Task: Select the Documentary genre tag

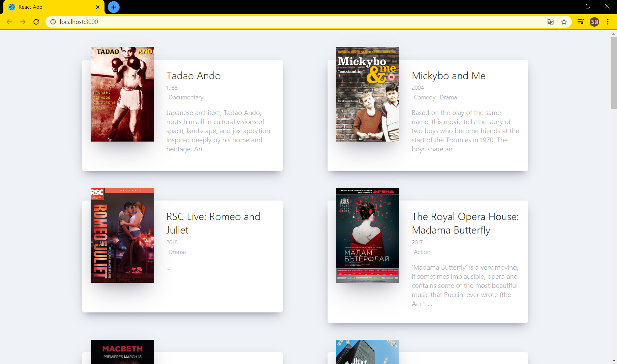Action: click(x=186, y=97)
